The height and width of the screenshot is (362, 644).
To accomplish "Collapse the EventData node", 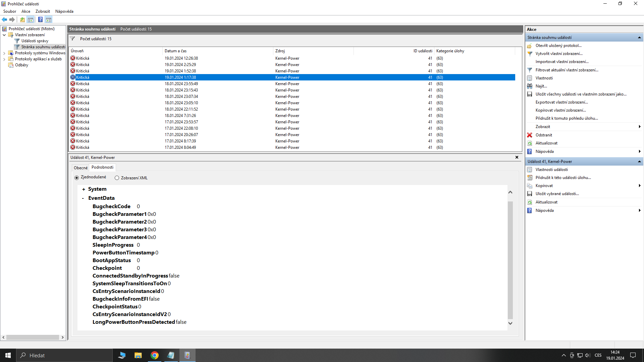I will point(83,198).
